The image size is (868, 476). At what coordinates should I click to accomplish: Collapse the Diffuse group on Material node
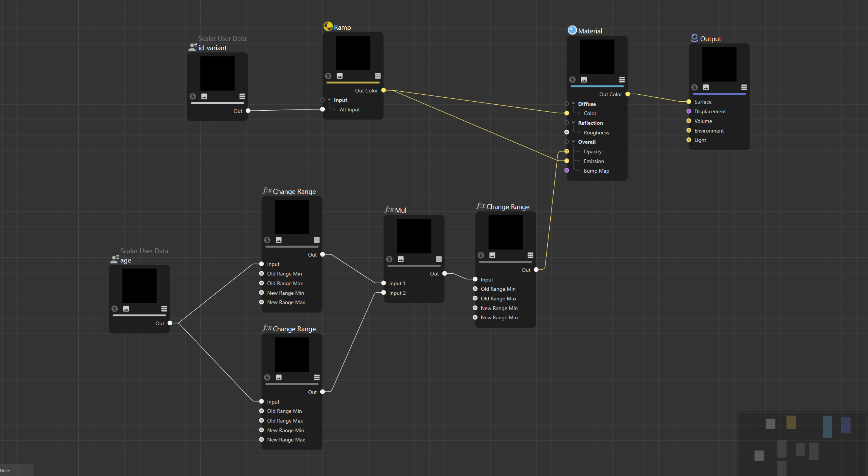pos(573,104)
